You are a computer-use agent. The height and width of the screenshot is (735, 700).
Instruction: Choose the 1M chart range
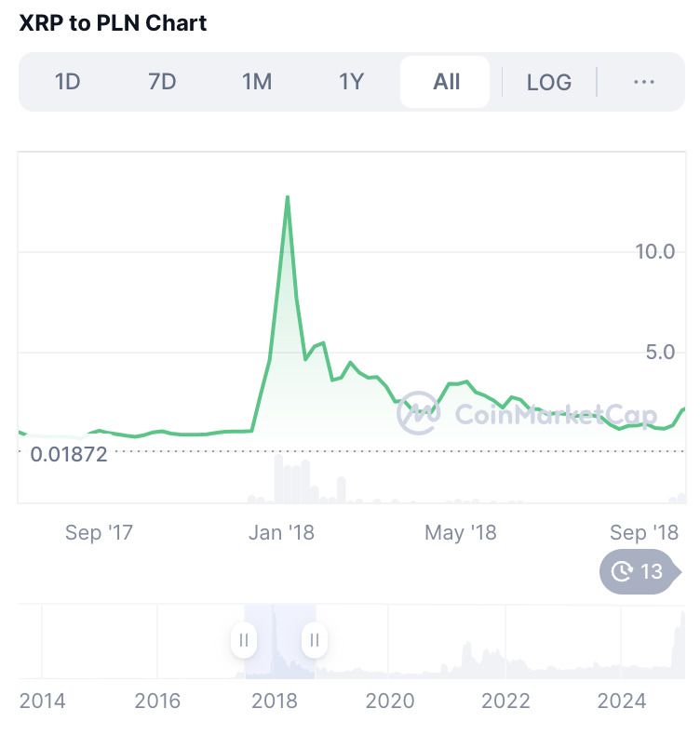[x=257, y=82]
